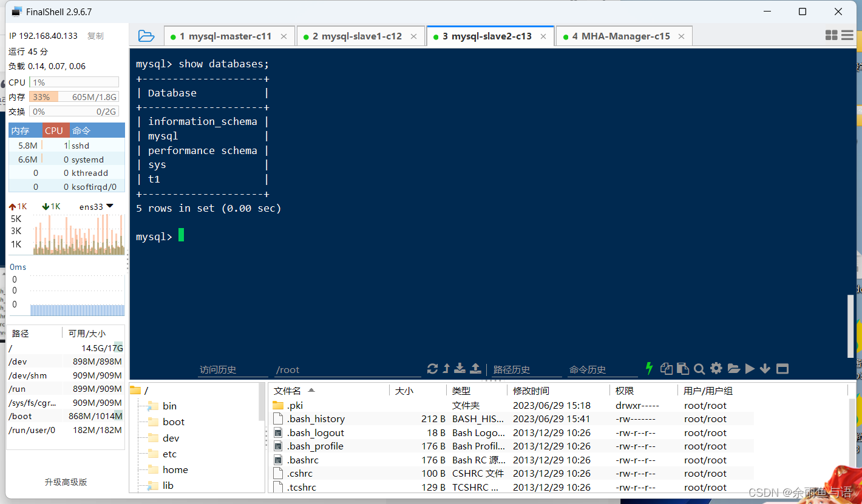The width and height of the screenshot is (862, 504).
Task: Switch to grid view of sessions
Action: coord(831,35)
